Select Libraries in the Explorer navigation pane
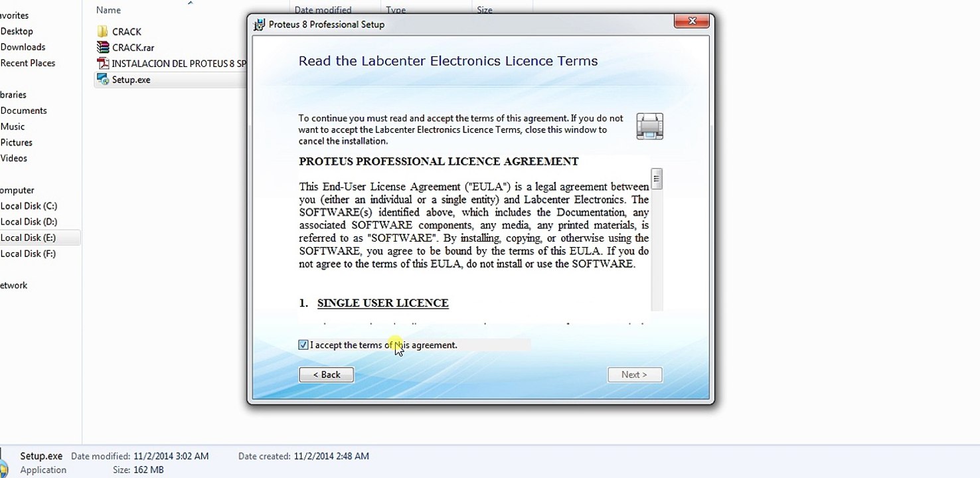 (13, 95)
